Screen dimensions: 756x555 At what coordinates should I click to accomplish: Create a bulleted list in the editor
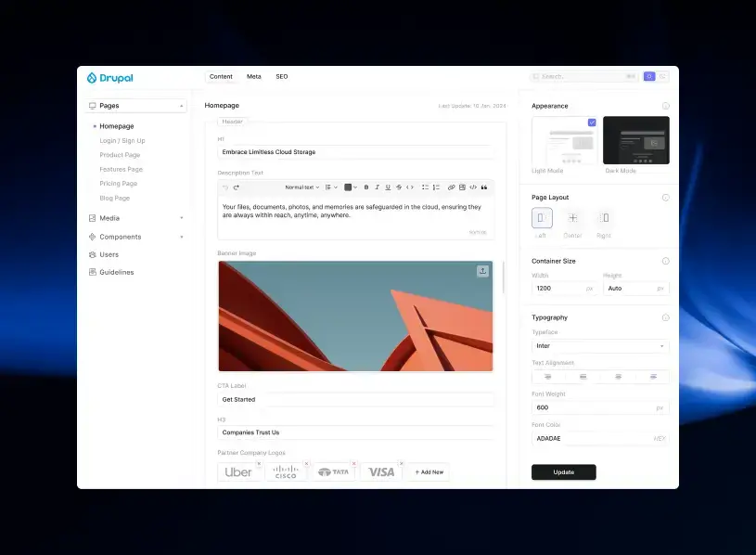[425, 187]
